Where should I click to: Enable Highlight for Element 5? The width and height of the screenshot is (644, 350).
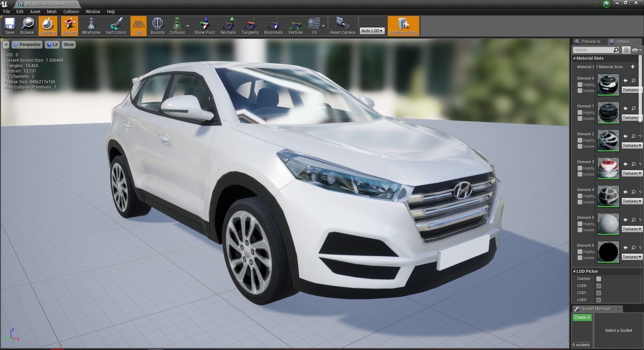pos(580,224)
